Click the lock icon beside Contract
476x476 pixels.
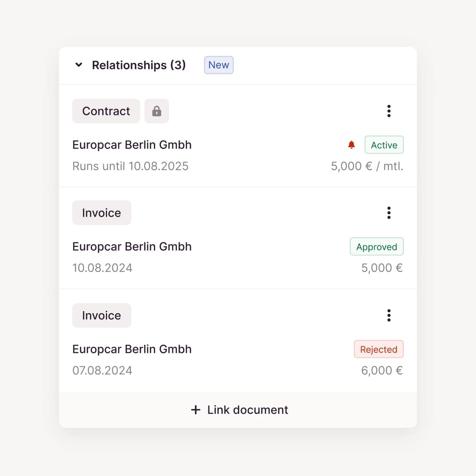(157, 111)
